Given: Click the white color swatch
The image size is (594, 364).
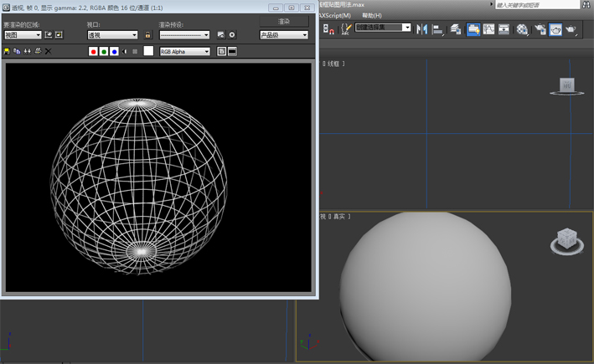Looking at the screenshot, I should [148, 52].
